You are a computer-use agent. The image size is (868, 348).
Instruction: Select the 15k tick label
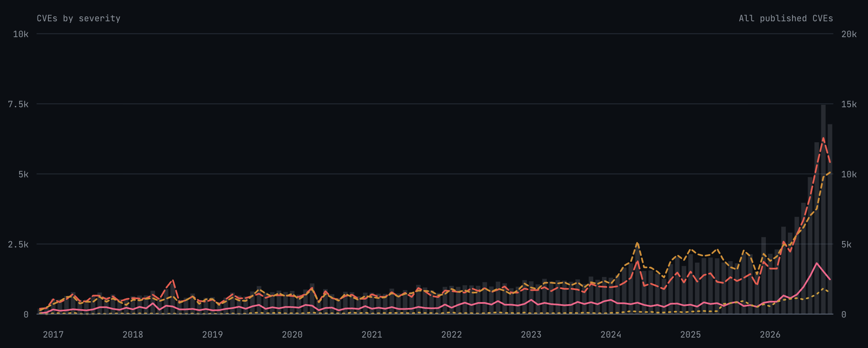point(849,104)
